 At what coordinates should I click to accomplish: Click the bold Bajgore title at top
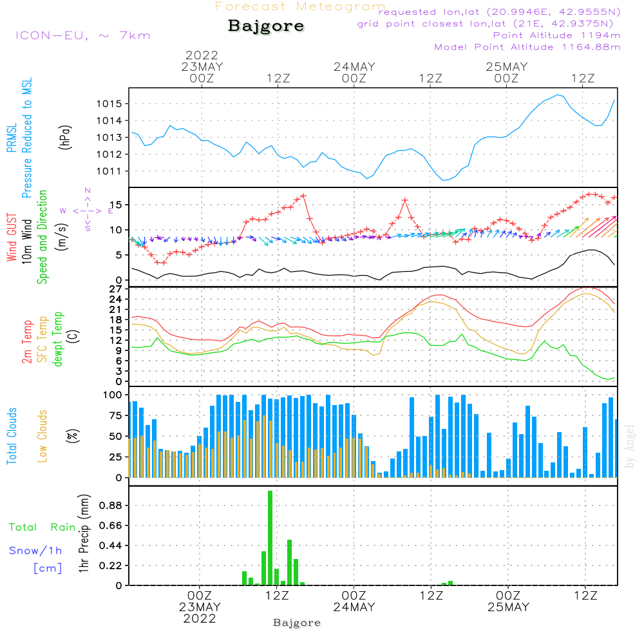point(266,26)
